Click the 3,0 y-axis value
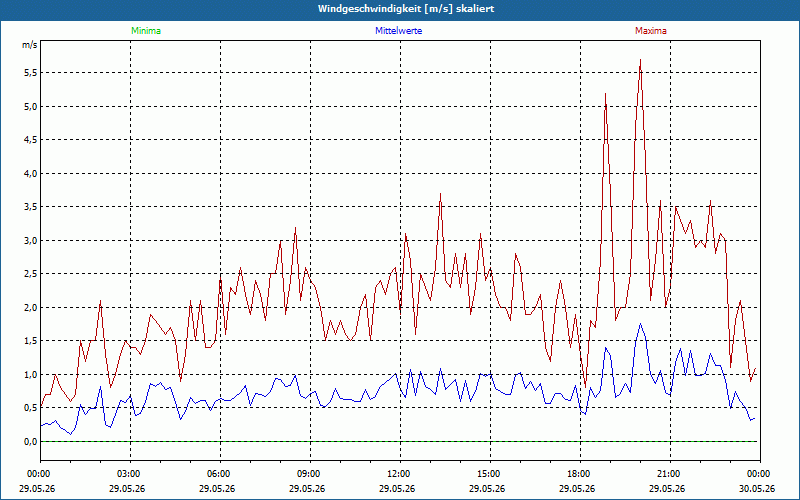 [x=31, y=240]
